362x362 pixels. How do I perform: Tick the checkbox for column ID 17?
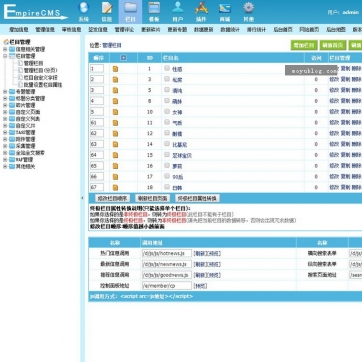coord(167,176)
